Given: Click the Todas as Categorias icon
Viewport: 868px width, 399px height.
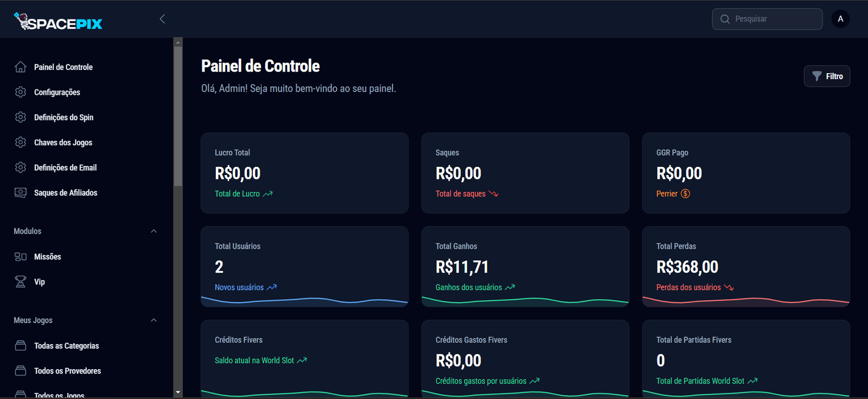Looking at the screenshot, I should point(21,346).
